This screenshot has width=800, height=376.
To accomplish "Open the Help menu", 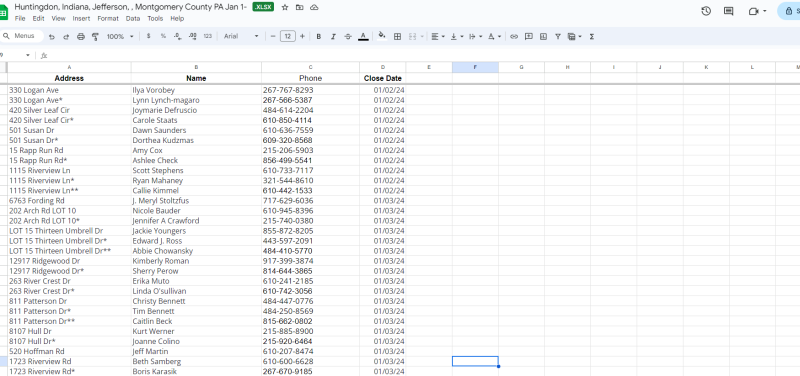I will point(177,18).
